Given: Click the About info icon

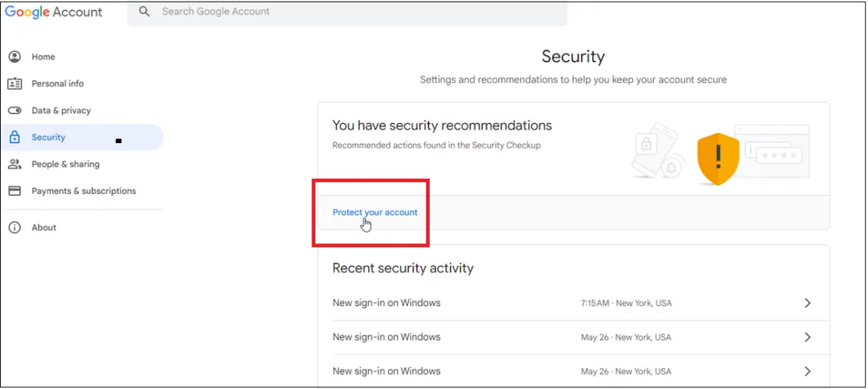Looking at the screenshot, I should (x=14, y=227).
